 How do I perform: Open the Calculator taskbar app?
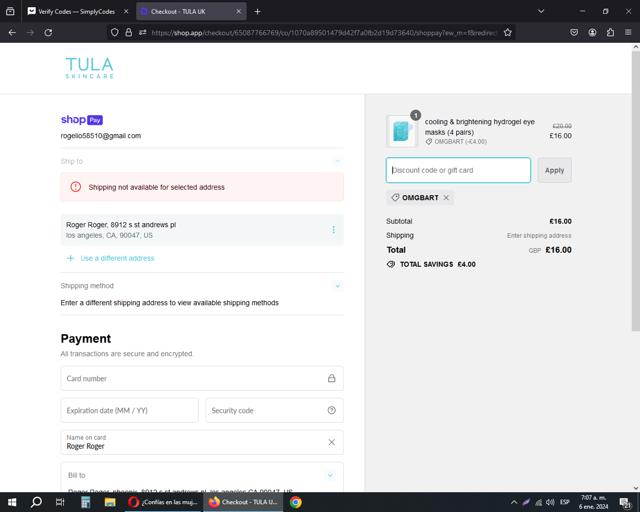(85, 502)
